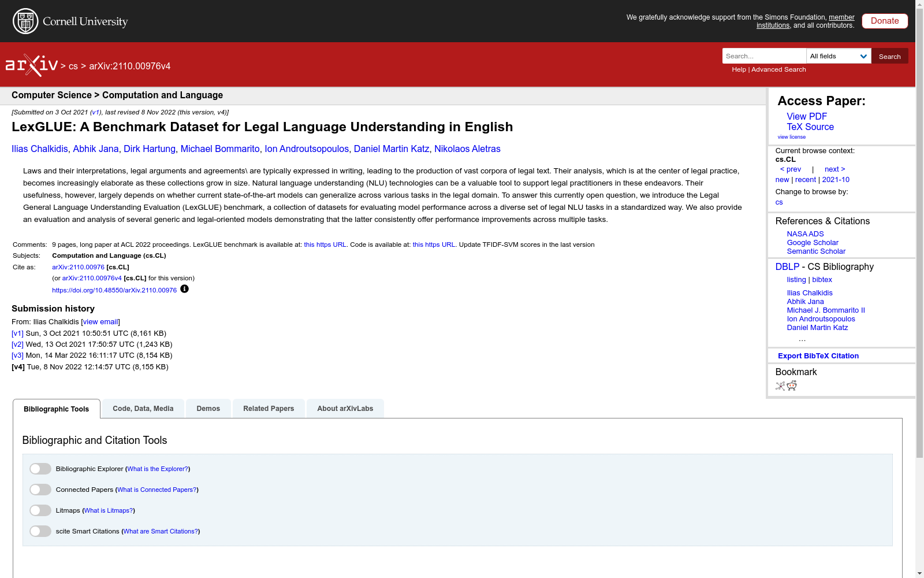Image resolution: width=924 pixels, height=578 pixels.
Task: Open the All fields search dropdown
Action: coord(839,56)
